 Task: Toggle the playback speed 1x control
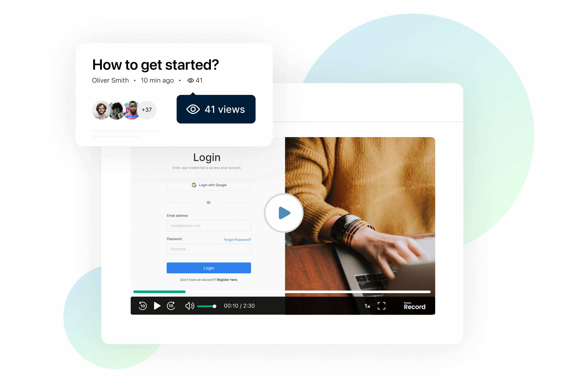367,306
